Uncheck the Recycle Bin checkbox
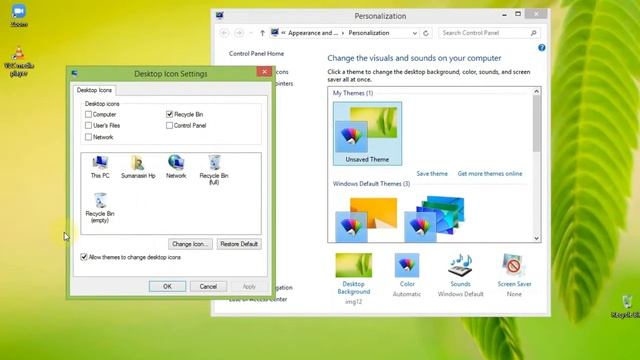The image size is (640, 360). click(x=169, y=114)
